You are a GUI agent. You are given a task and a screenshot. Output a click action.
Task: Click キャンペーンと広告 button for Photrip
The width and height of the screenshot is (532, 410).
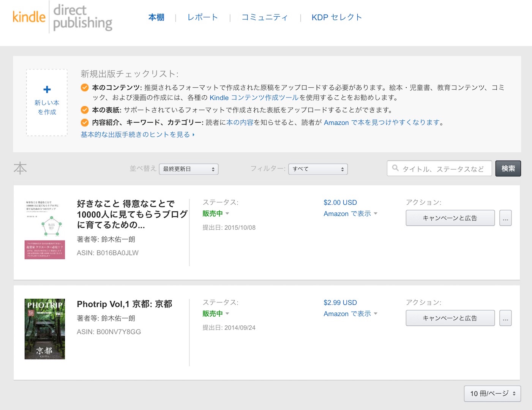click(x=450, y=318)
